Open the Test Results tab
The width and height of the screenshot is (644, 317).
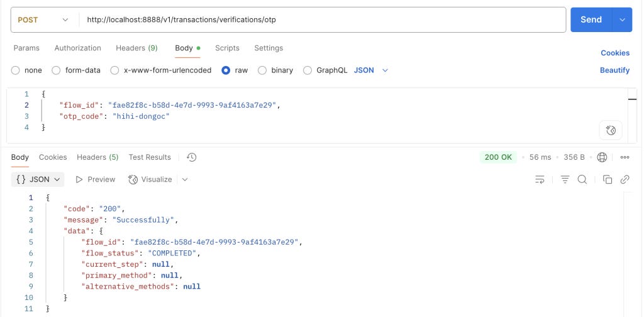(150, 157)
